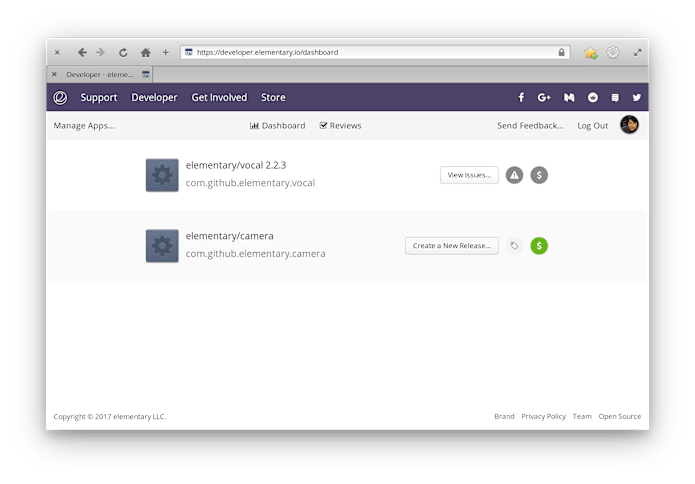Open the Facebook social icon
The width and height of the screenshot is (695, 484).
click(521, 97)
